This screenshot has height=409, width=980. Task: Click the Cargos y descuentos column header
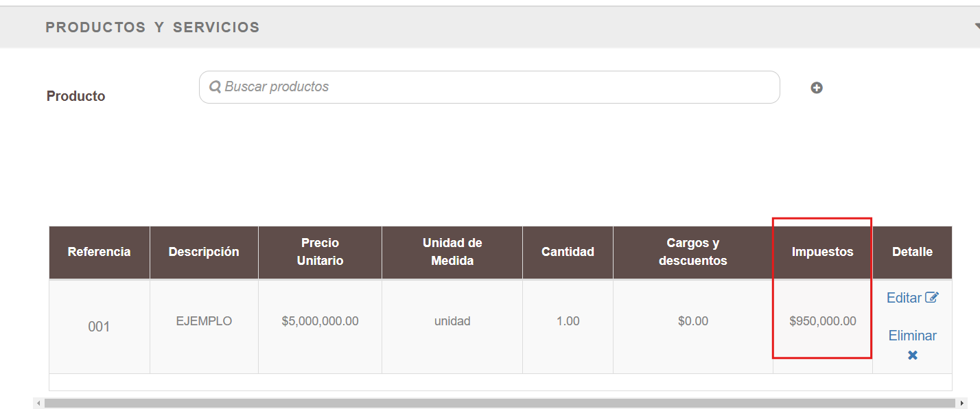(693, 252)
